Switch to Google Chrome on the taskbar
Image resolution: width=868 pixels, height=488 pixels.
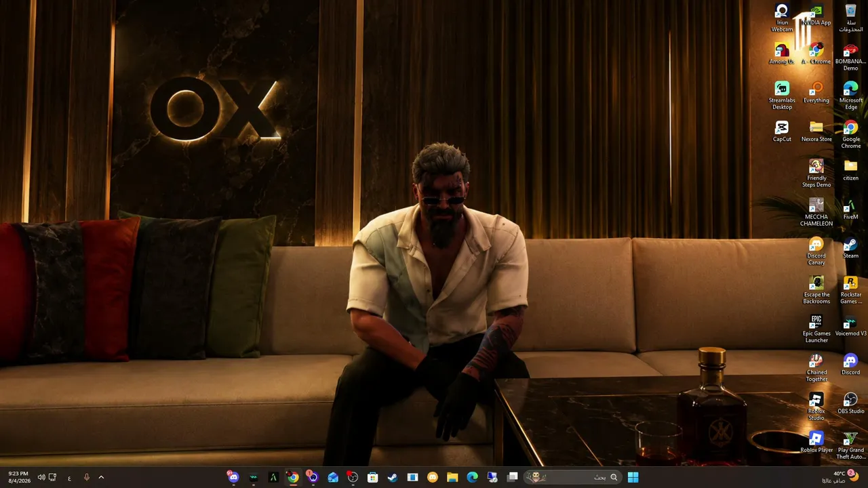point(293,477)
